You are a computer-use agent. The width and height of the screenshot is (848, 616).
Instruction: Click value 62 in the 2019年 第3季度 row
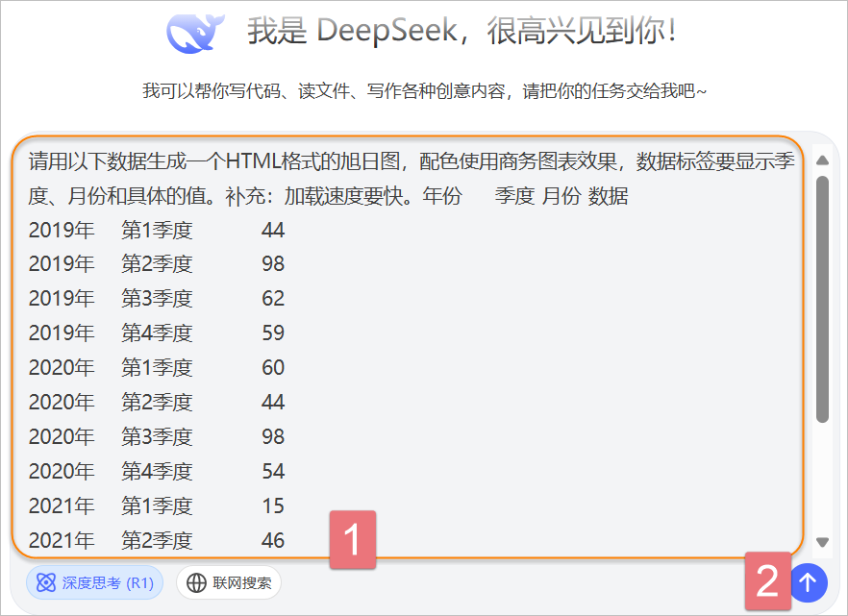(x=273, y=299)
